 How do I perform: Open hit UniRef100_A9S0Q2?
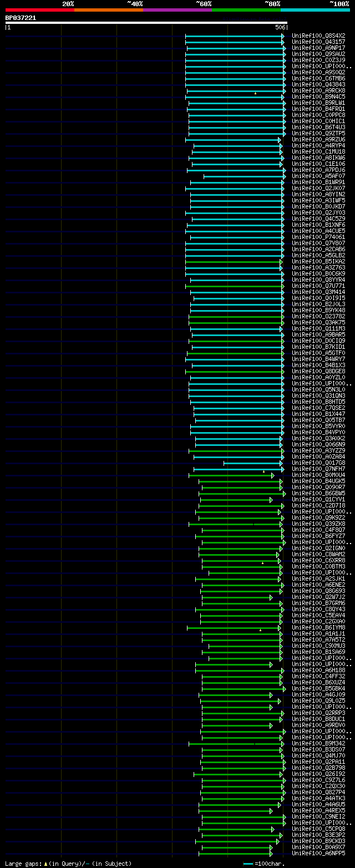[x=318, y=72]
